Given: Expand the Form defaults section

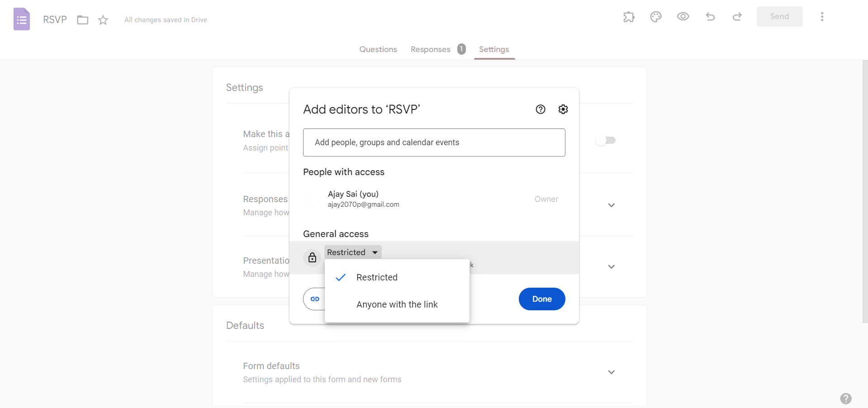Looking at the screenshot, I should click(x=612, y=372).
